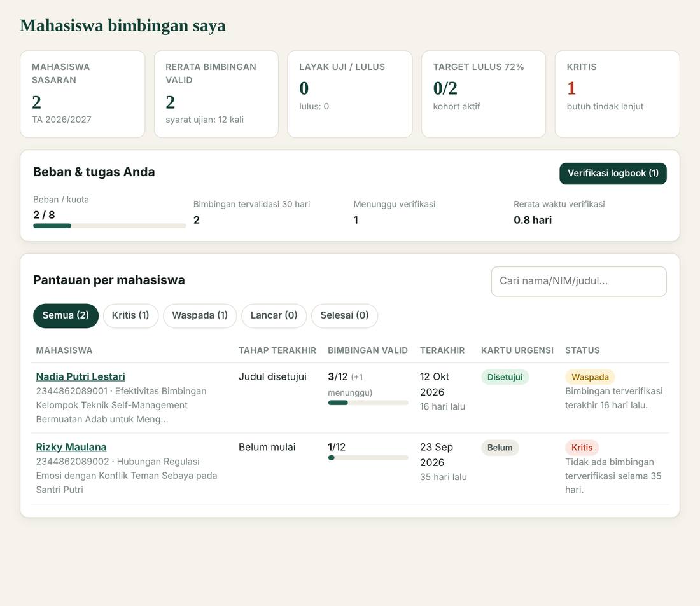Viewport: 700px width, 606px height.
Task: Select the Selesai (0) filter tab
Action: (x=344, y=315)
